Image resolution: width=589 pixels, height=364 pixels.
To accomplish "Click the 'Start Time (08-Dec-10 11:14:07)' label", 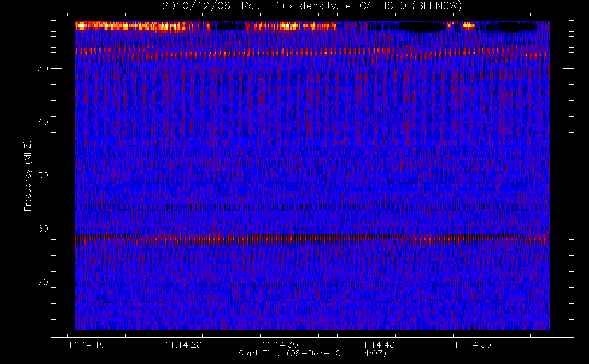I will [x=312, y=353].
